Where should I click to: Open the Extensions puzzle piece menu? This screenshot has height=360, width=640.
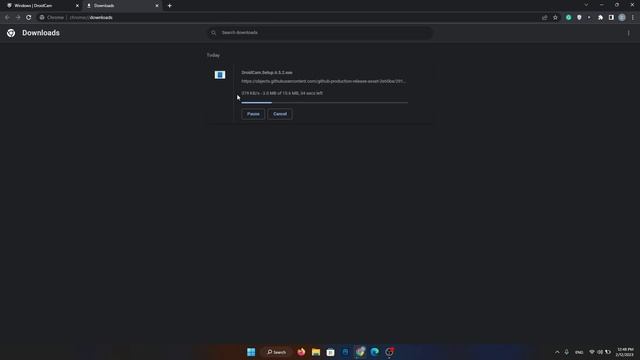[600, 18]
